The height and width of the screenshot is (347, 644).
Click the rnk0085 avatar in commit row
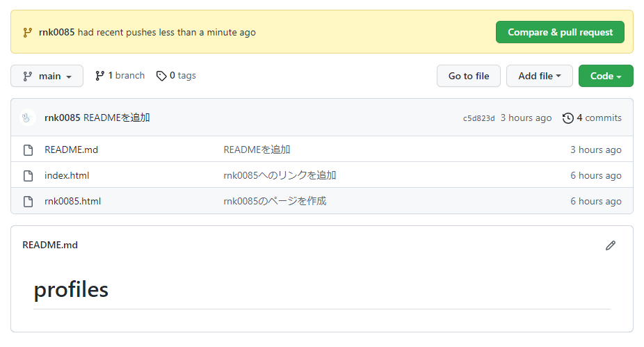(28, 118)
